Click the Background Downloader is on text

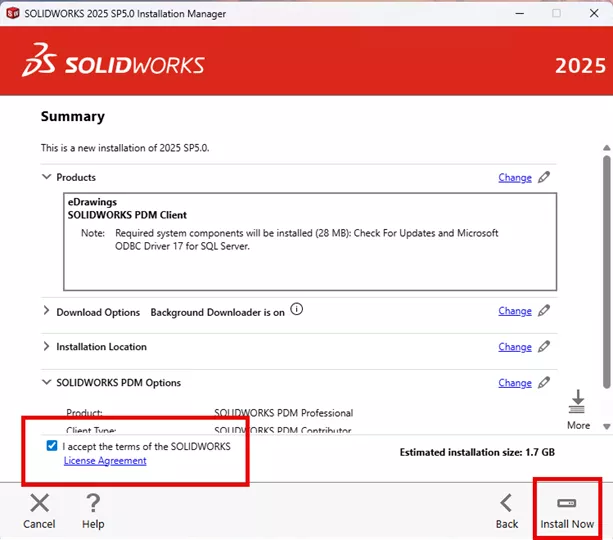217,312
